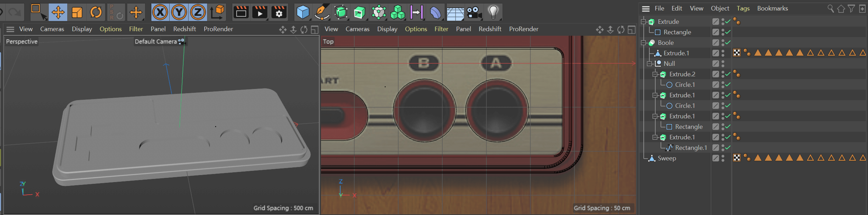The image size is (868, 215).
Task: Click Object Manager home path icon
Action: point(841,9)
